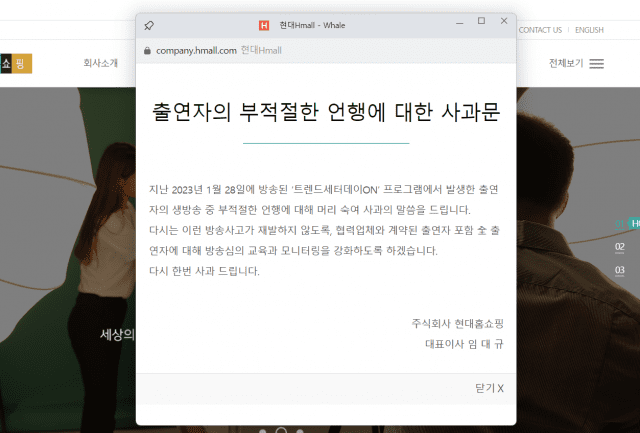Click the 홈쇼핑 logo in background page
640x433 pixels.
point(16,64)
